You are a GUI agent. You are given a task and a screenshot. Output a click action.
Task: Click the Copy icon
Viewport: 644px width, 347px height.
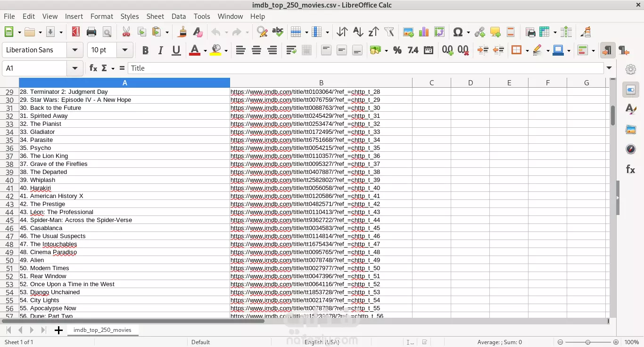(x=141, y=32)
